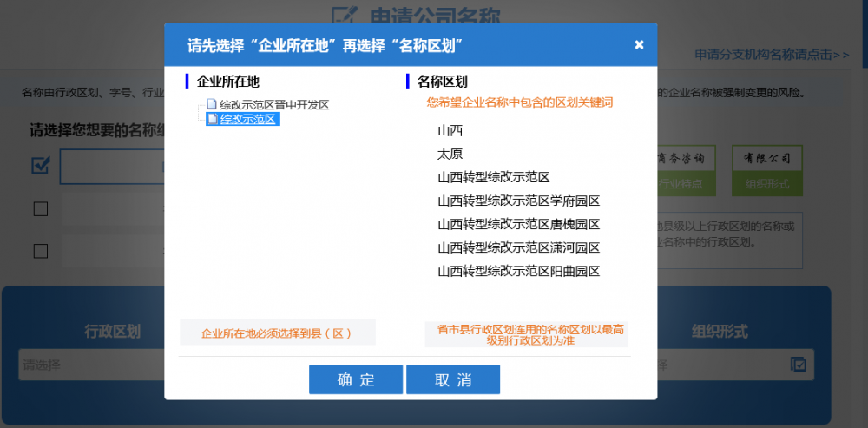Choose 山西 as the name region

(450, 131)
